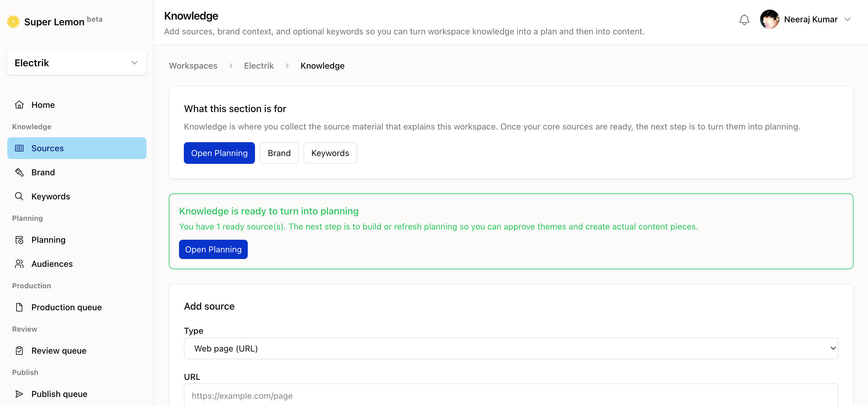
Task: Navigate to Workspaces in the breadcrumb
Action: point(193,66)
